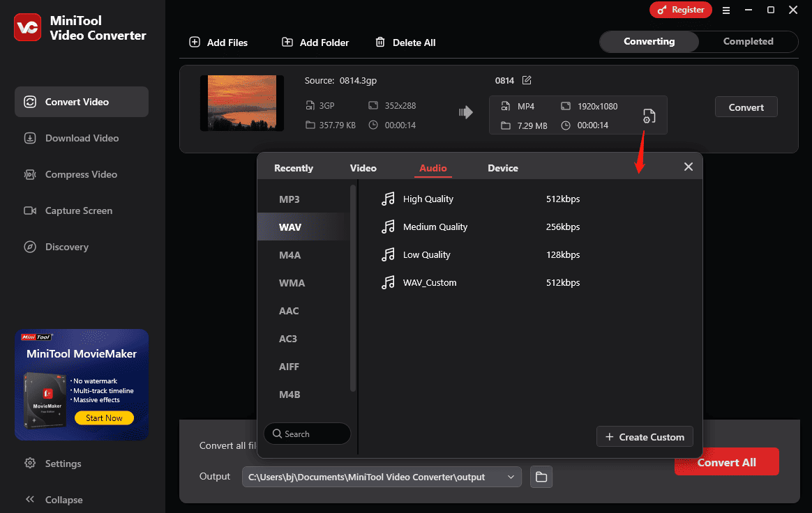The height and width of the screenshot is (513, 812).
Task: Click the 1920x1080 resolution icon
Action: (x=566, y=106)
